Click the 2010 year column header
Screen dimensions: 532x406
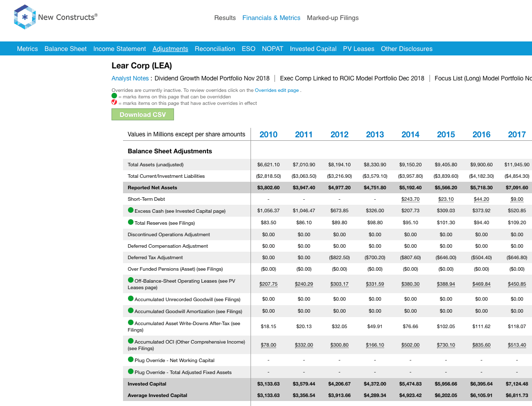point(268,134)
